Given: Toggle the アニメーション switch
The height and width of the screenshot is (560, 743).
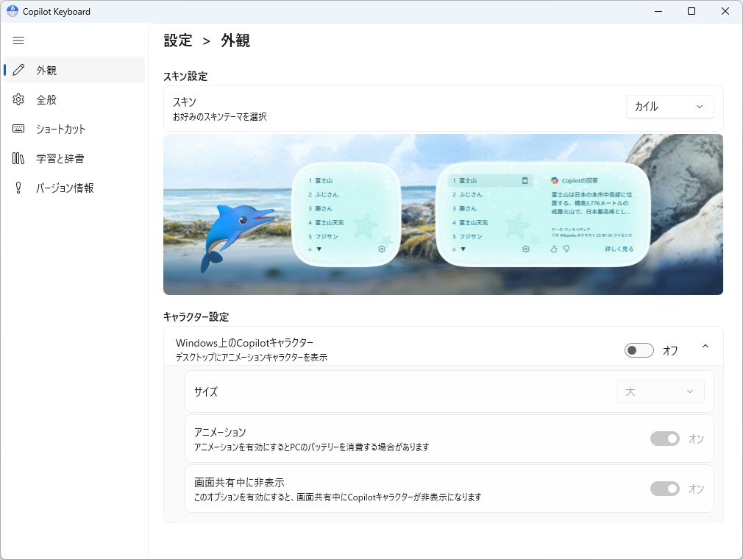Looking at the screenshot, I should click(x=665, y=439).
